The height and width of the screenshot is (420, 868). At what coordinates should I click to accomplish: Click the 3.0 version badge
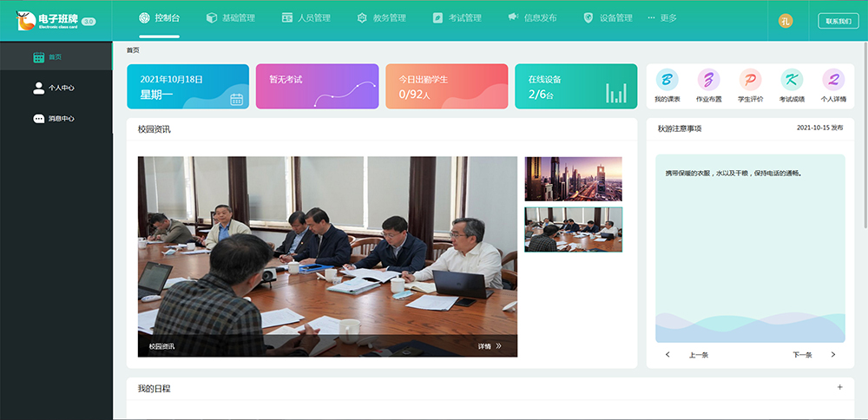(89, 22)
